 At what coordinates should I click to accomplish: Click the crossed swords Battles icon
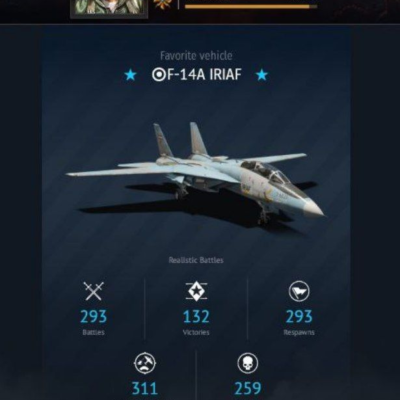(94, 291)
